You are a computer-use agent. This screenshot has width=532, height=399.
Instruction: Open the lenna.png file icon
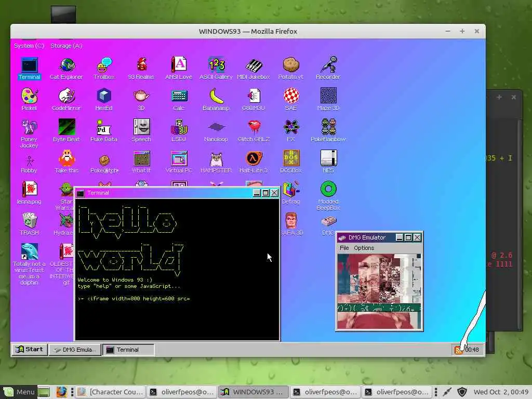[x=29, y=193]
